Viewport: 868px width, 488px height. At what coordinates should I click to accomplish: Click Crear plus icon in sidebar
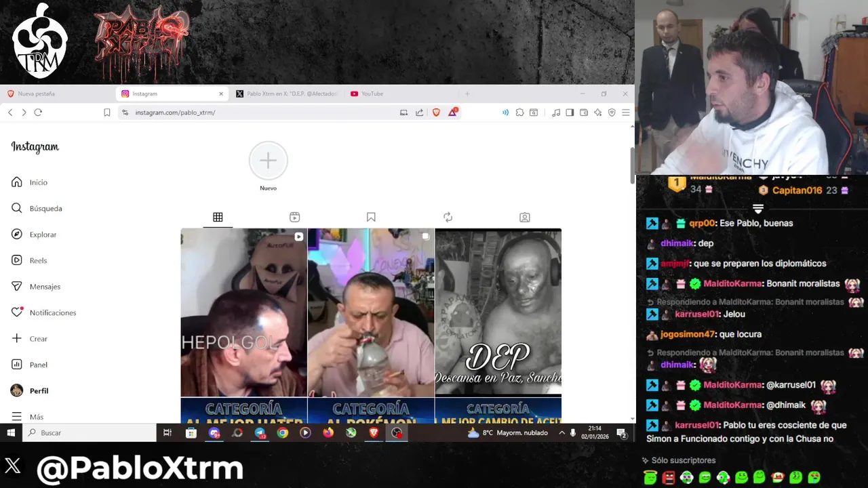pos(17,339)
